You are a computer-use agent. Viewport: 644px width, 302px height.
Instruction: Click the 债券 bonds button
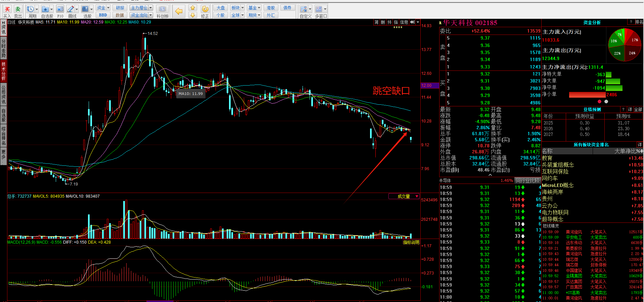(x=287, y=8)
